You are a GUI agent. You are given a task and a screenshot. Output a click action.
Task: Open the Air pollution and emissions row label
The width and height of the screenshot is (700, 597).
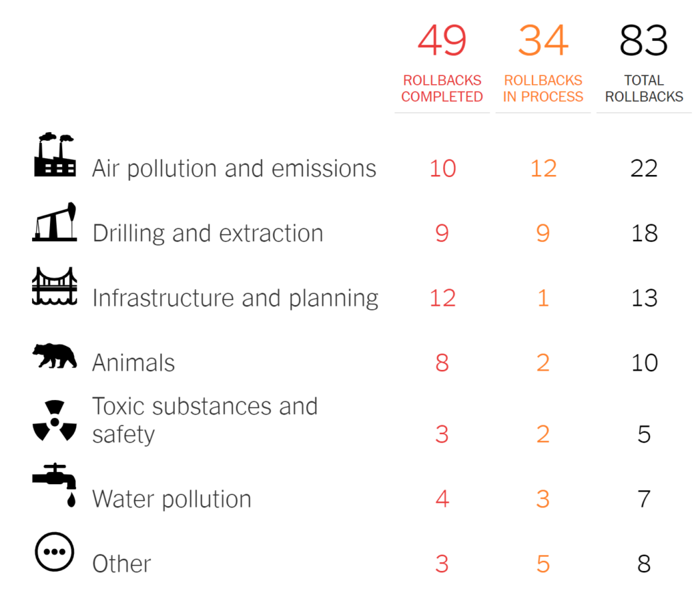point(234,169)
